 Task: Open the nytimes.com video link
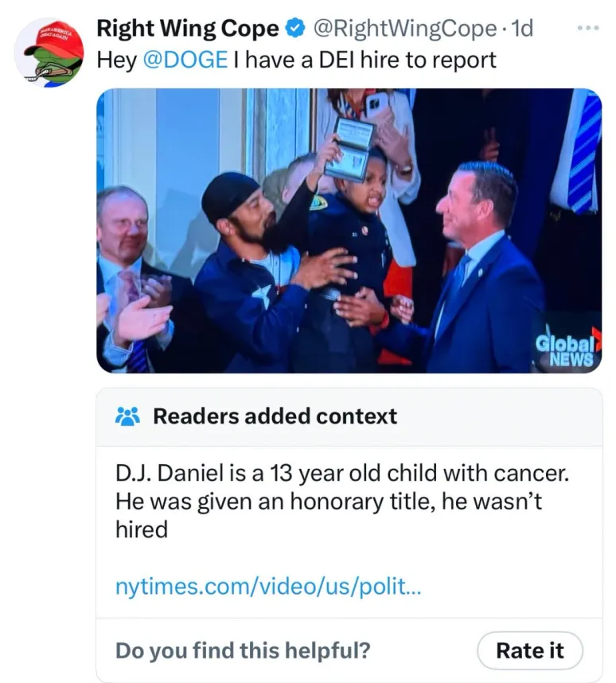268,587
